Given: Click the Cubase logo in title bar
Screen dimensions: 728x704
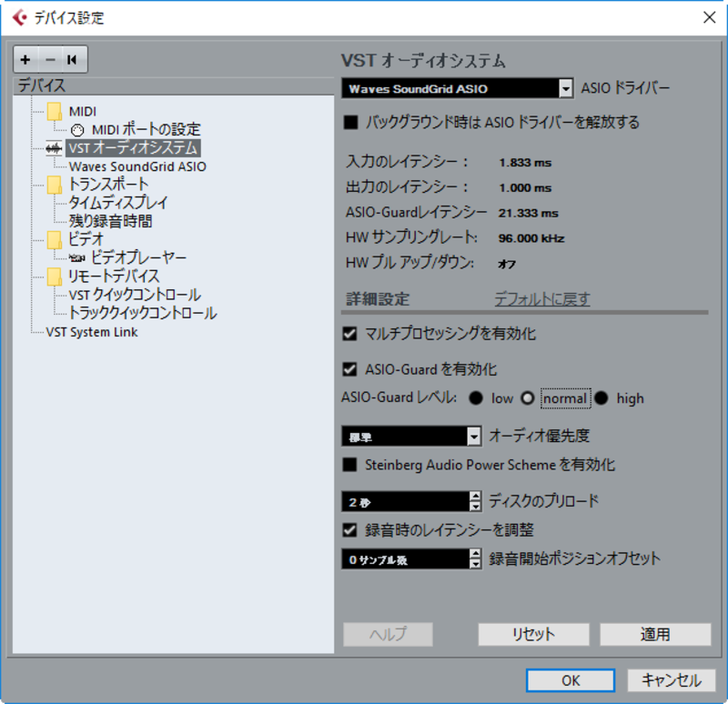Looking at the screenshot, I should (20, 18).
